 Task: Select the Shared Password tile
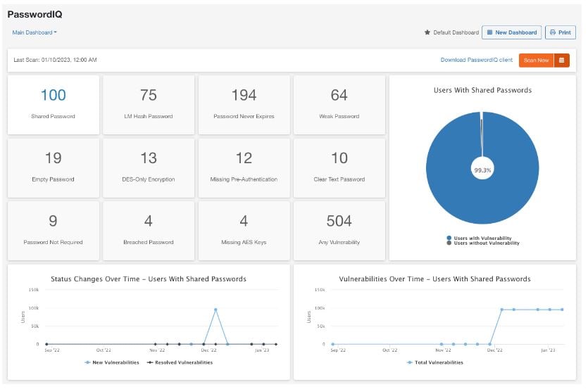(53, 104)
